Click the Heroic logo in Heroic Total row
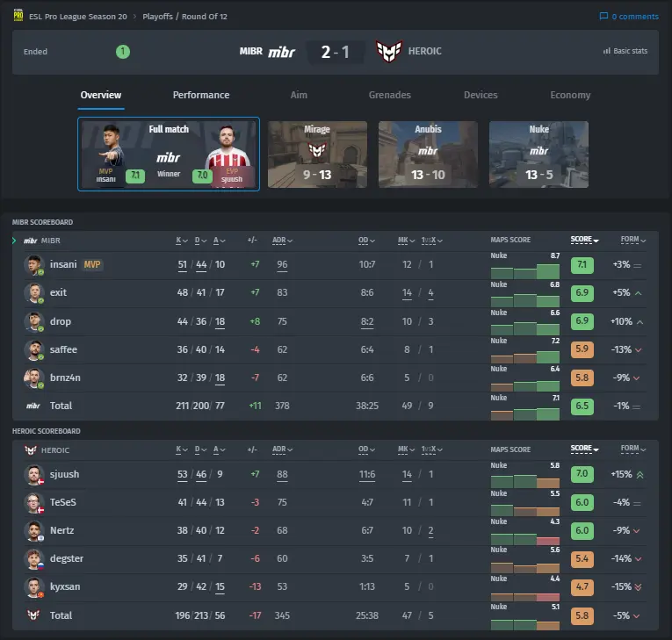 [33, 615]
